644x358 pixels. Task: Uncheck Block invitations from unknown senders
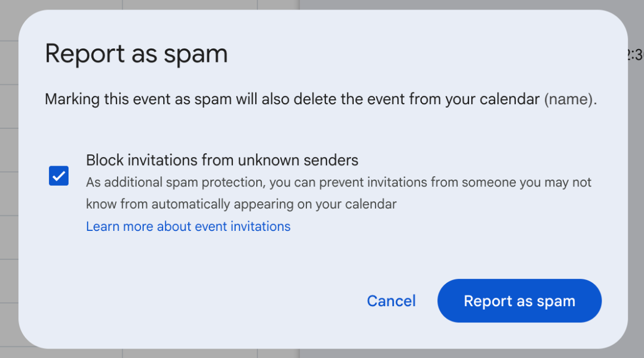coord(58,176)
